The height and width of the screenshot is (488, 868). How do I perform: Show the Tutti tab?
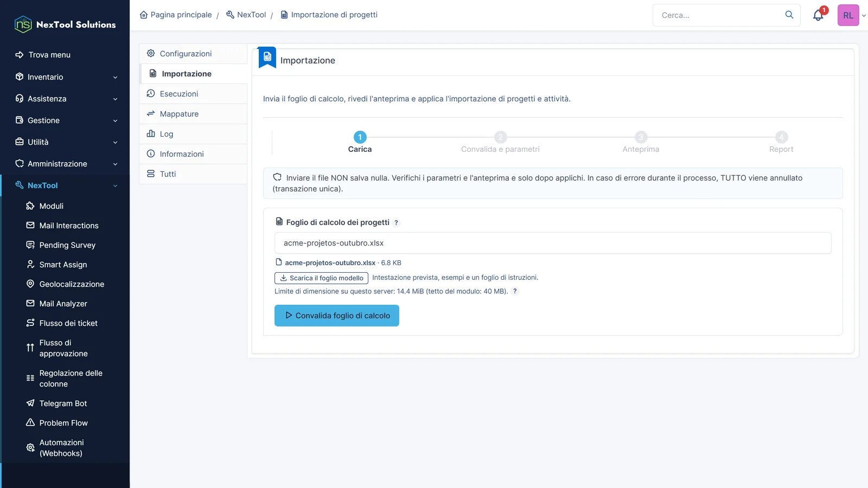click(x=193, y=174)
